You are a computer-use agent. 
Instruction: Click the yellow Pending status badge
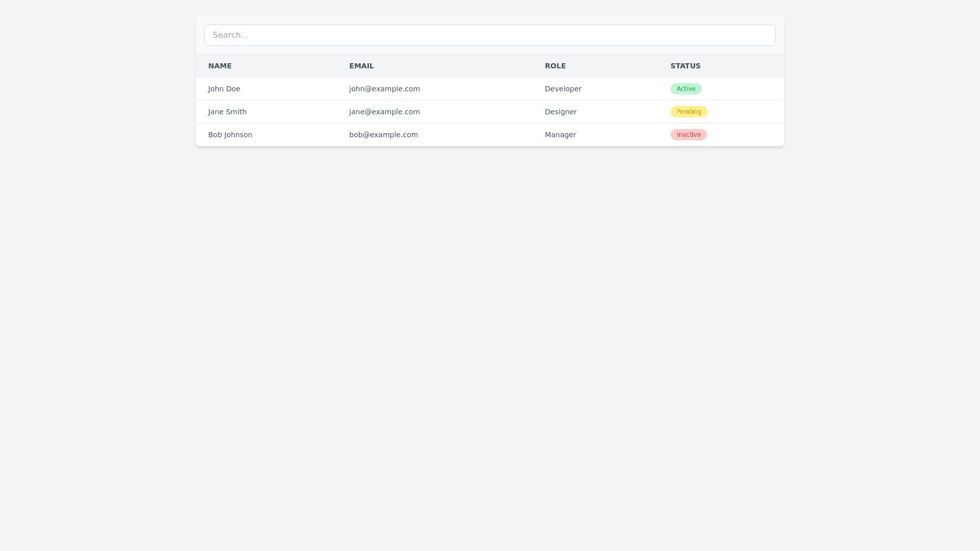coord(689,112)
